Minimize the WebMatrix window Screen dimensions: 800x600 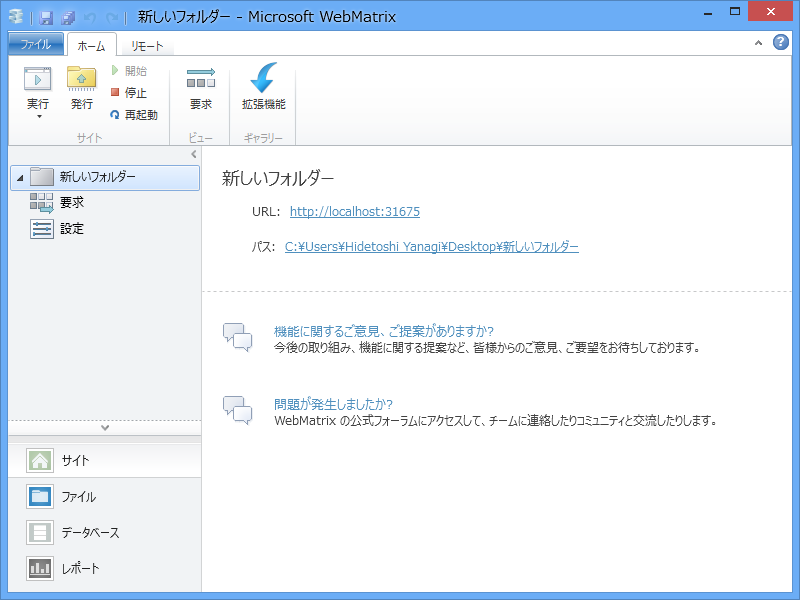(x=708, y=12)
